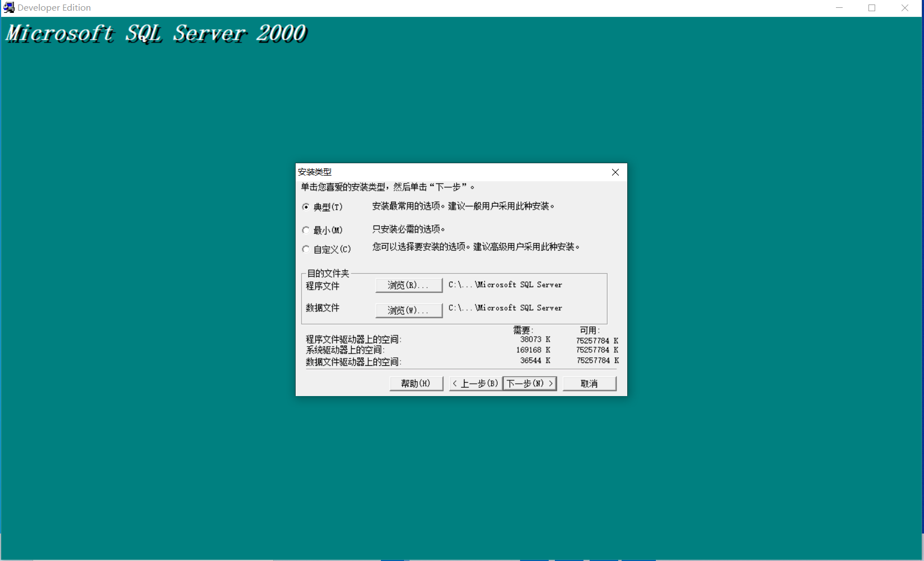Click available space 75257784 K in 数据文件驱动器 row
The width and height of the screenshot is (924, 561).
click(597, 361)
